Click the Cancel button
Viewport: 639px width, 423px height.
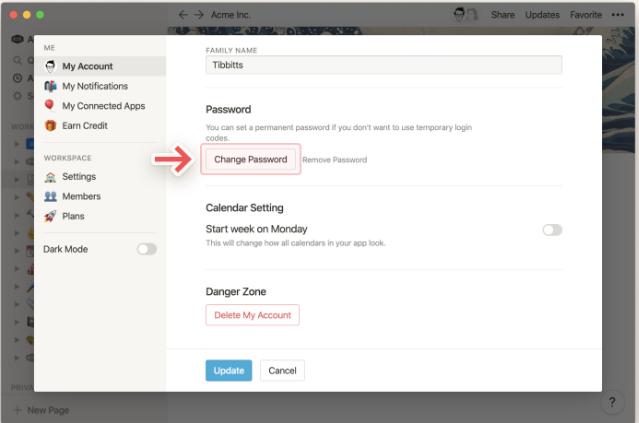pyautogui.click(x=282, y=370)
